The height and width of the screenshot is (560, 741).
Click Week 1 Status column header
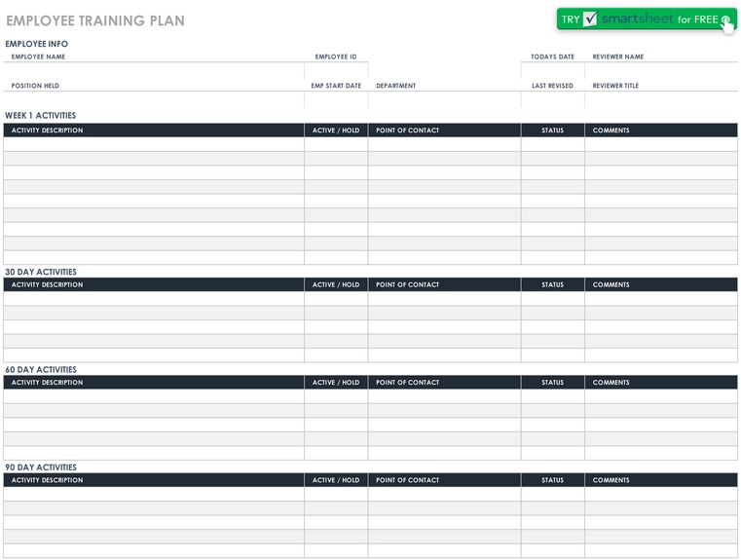coord(552,131)
